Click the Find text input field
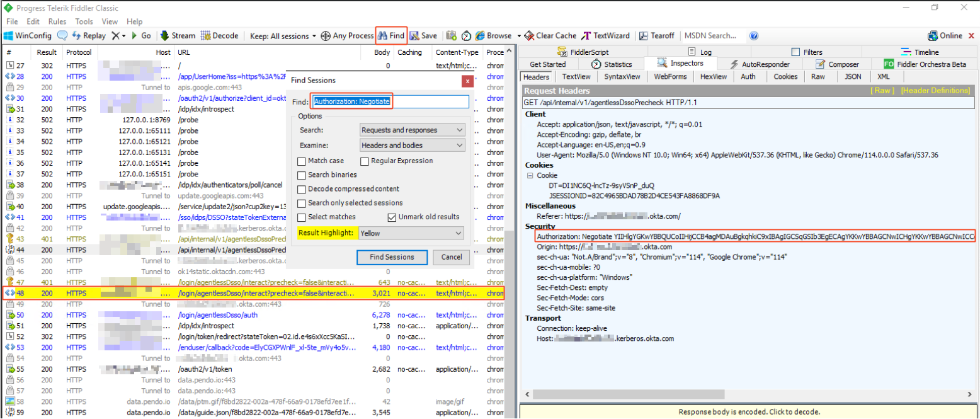 pos(390,101)
